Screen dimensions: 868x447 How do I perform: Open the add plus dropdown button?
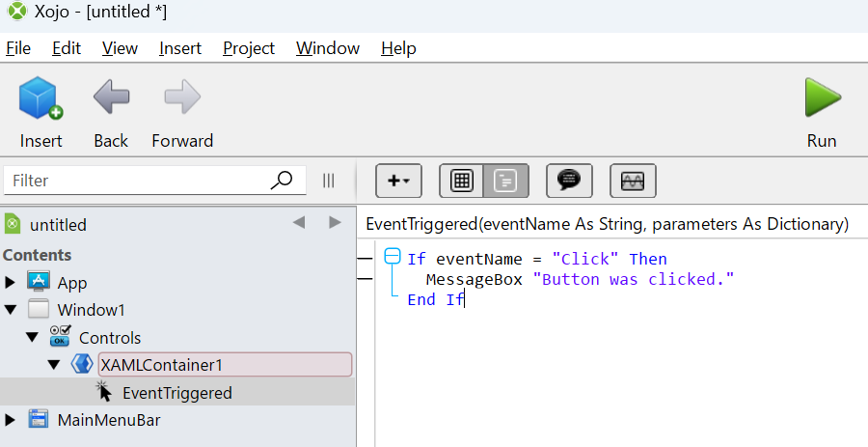(398, 181)
